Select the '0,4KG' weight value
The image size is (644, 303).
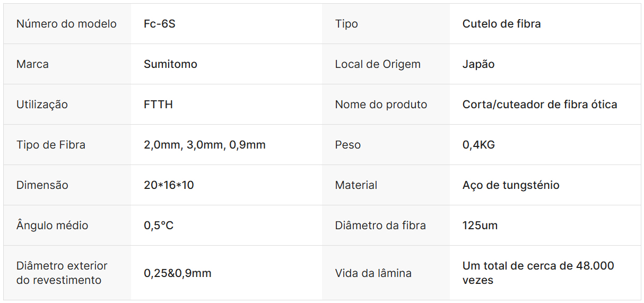pyautogui.click(x=478, y=145)
